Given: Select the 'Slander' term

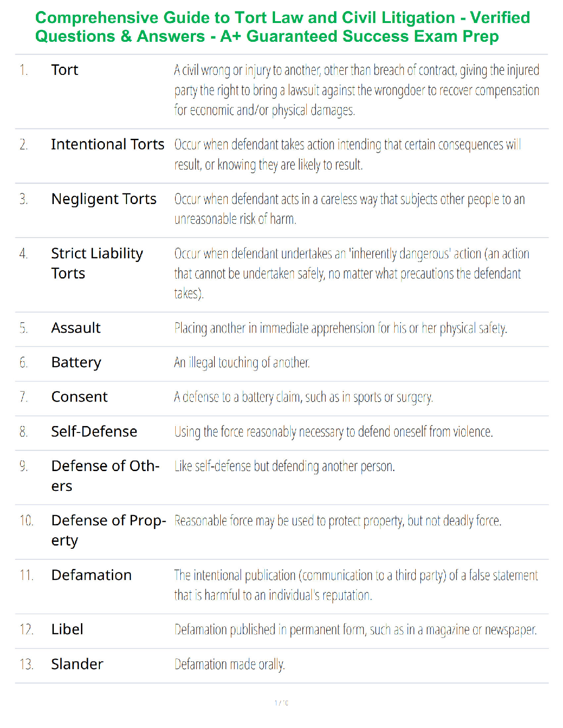Looking at the screenshot, I should [77, 664].
